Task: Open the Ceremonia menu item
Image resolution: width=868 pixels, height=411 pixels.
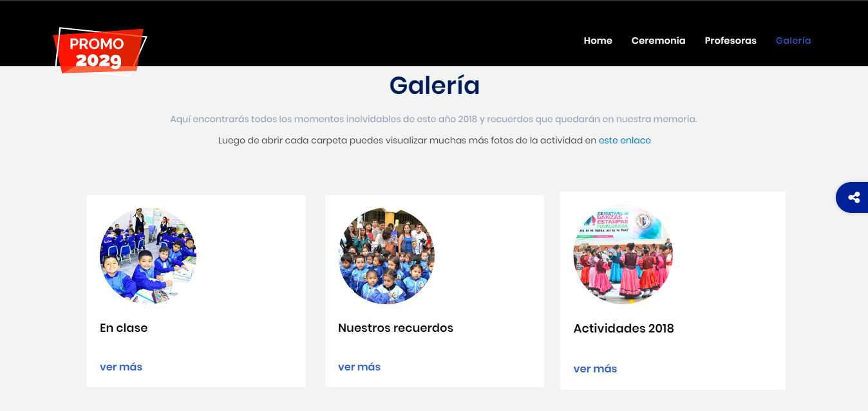Action: [x=658, y=41]
